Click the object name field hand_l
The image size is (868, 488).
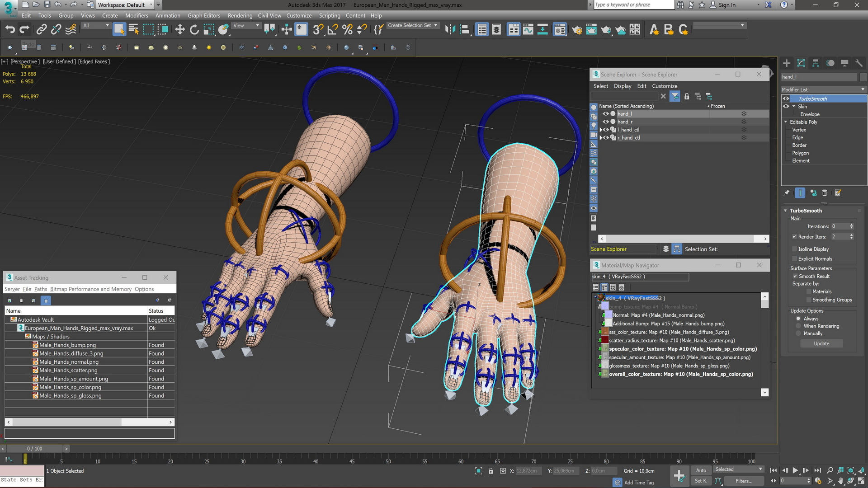coord(819,77)
